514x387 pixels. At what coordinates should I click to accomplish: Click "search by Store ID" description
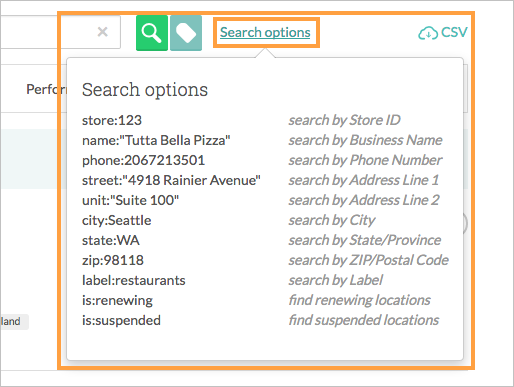pos(344,120)
